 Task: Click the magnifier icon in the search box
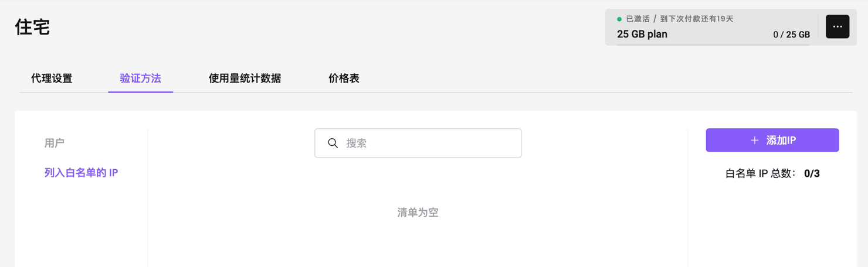point(333,143)
